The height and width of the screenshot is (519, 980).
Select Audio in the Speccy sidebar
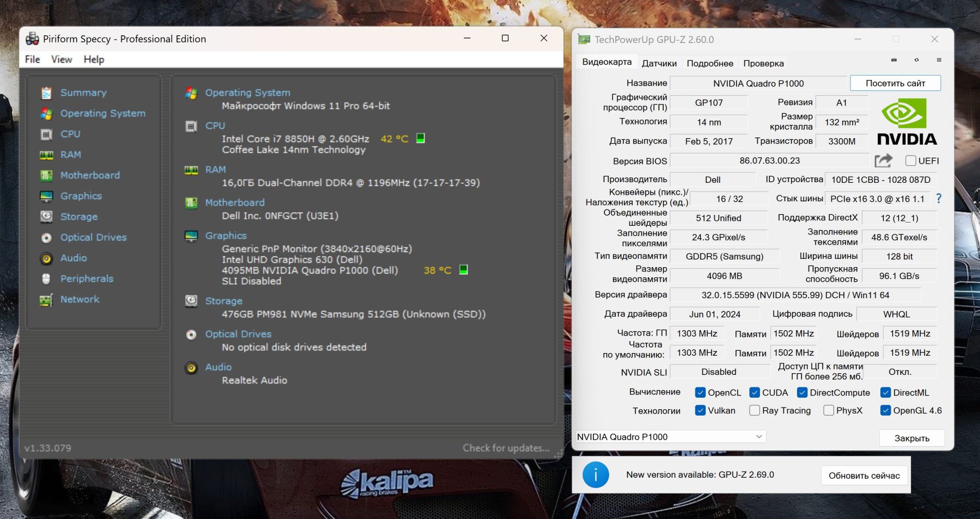click(x=73, y=258)
